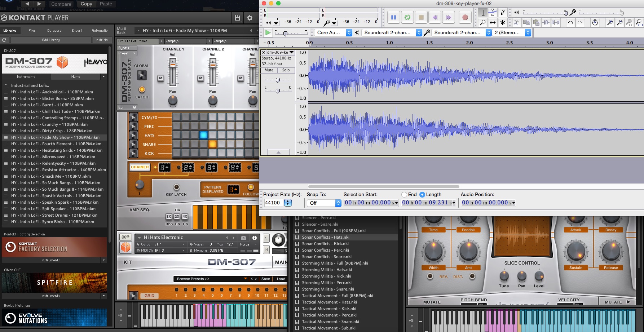Toggle the KEY LATCH button
The height and width of the screenshot is (332, 644).
click(x=176, y=187)
